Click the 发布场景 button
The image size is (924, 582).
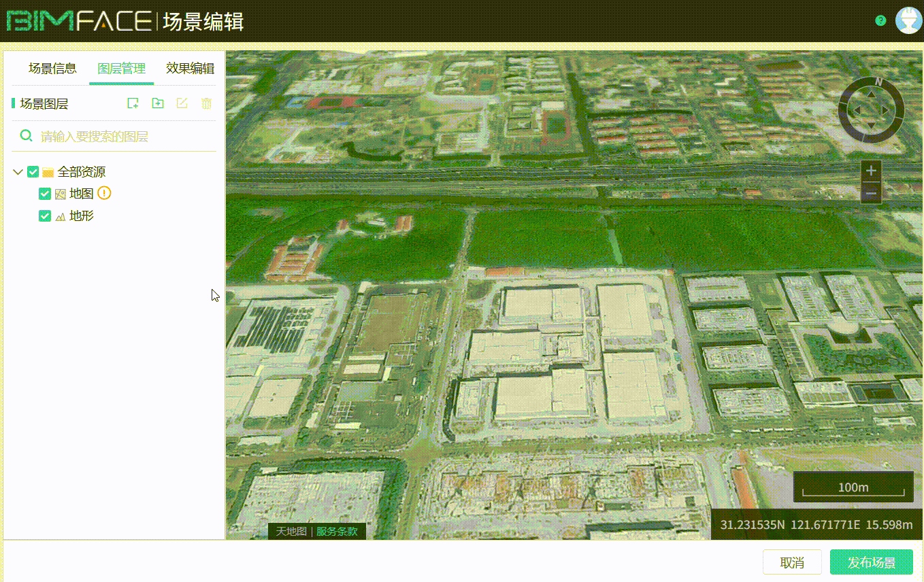tap(871, 562)
